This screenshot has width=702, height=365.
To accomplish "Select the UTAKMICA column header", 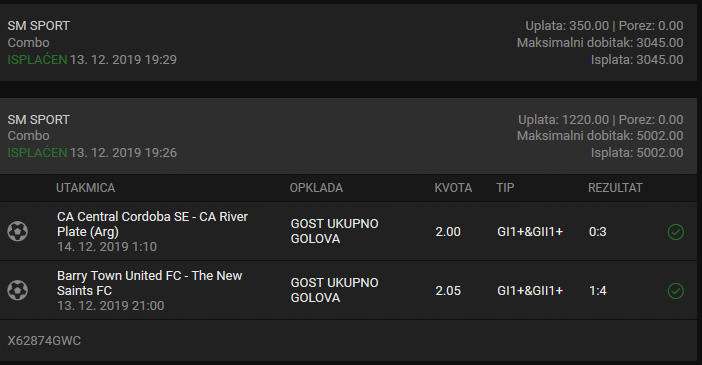I will pos(86,188).
